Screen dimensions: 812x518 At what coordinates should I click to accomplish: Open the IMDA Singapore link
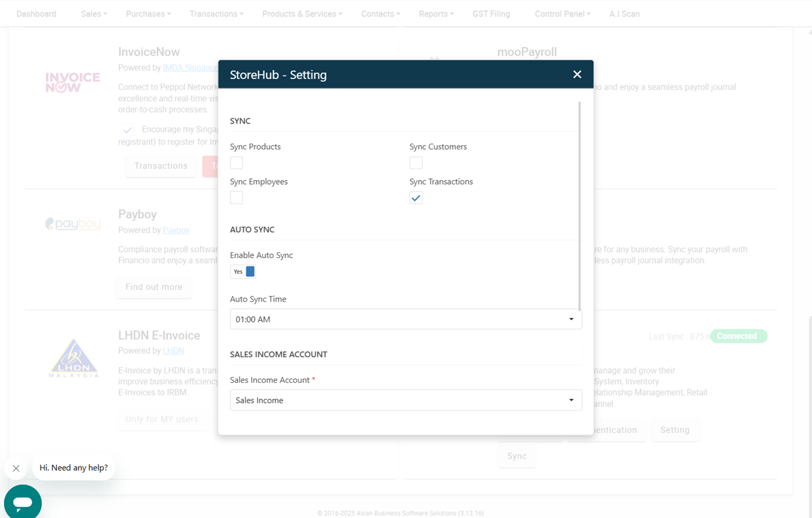[x=190, y=68]
